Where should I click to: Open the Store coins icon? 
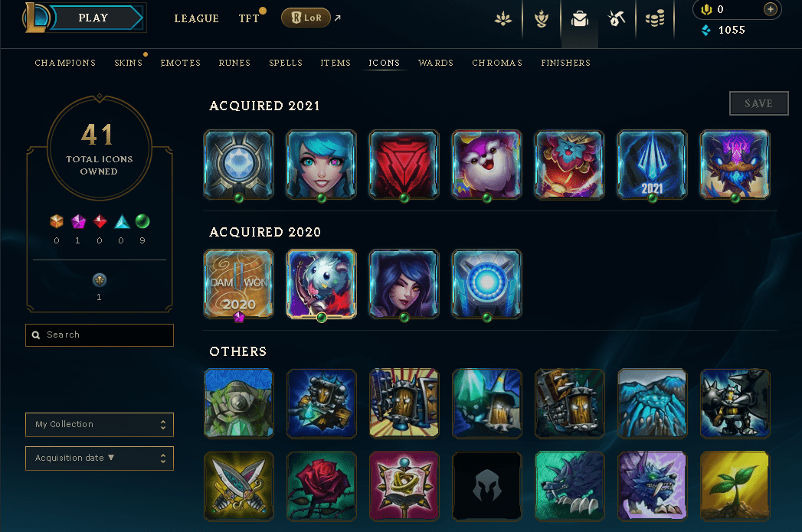point(655,19)
